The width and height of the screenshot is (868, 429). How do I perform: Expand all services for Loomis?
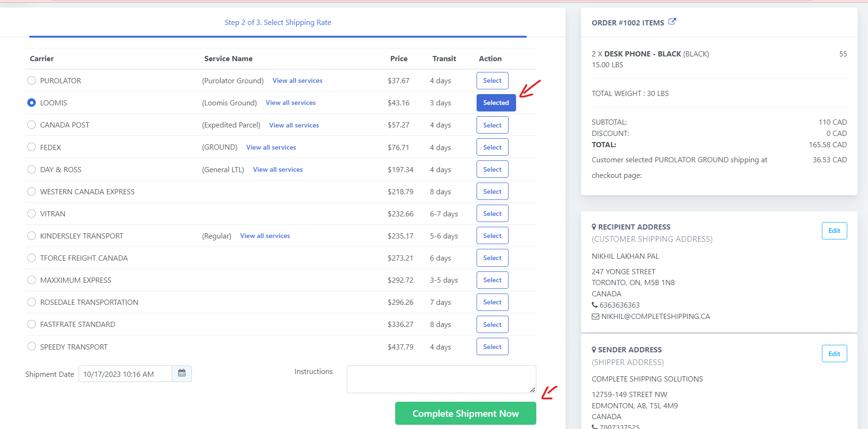(290, 103)
